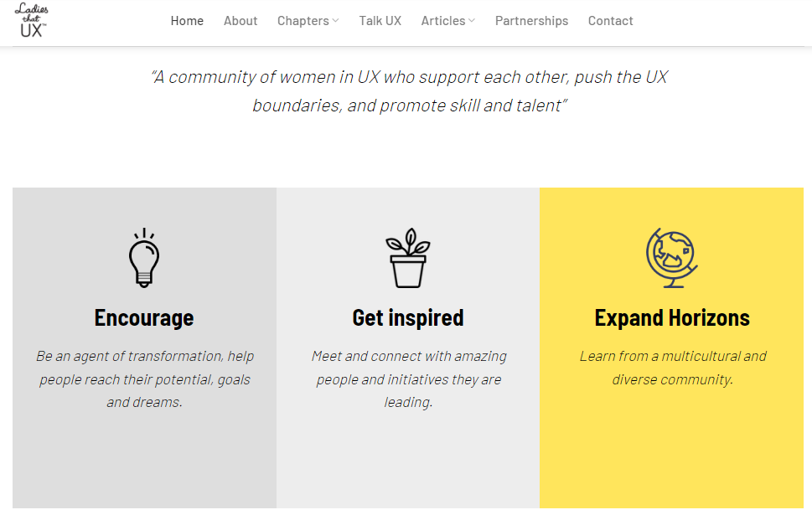Open the Partnerships page

(531, 21)
